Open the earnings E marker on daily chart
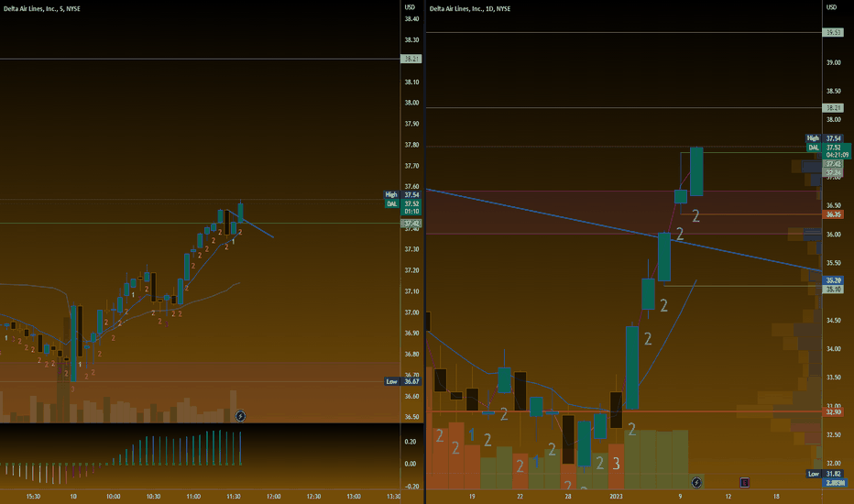 click(744, 482)
